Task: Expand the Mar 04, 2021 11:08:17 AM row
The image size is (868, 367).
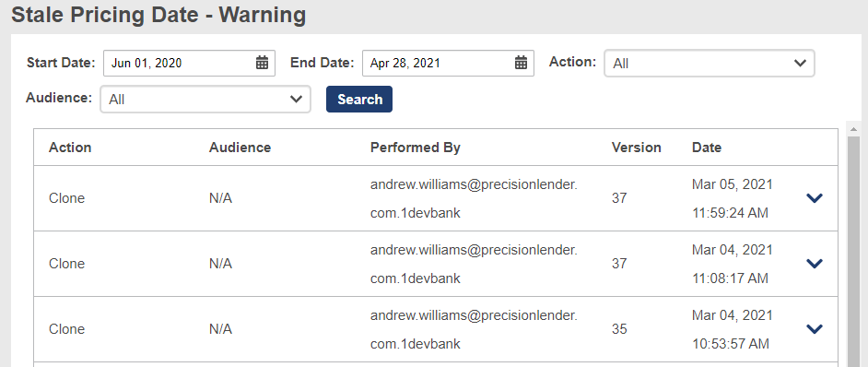Action: [815, 264]
